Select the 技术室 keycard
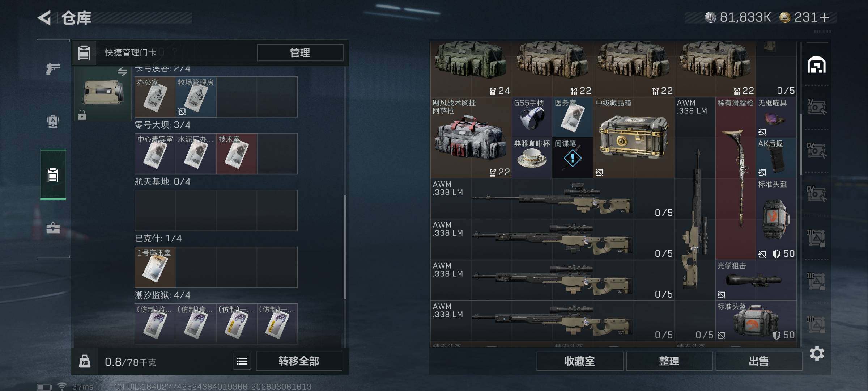Image resolution: width=868 pixels, height=391 pixels. [x=237, y=154]
